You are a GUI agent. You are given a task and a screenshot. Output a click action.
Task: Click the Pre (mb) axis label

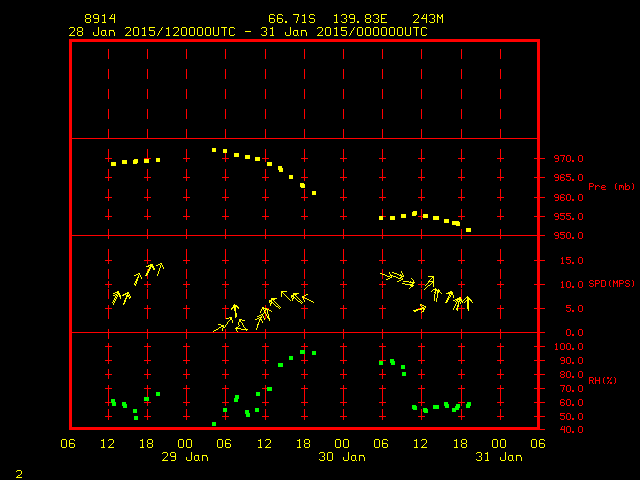click(x=610, y=187)
